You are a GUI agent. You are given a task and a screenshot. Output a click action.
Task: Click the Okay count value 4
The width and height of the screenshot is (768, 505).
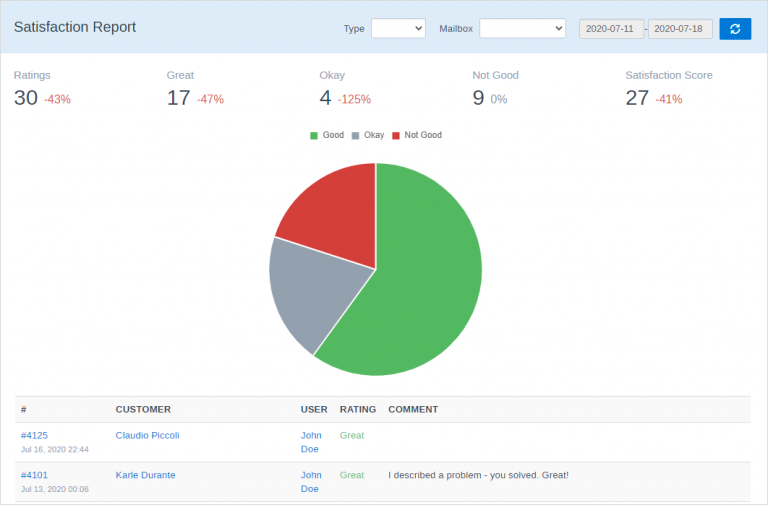pyautogui.click(x=325, y=98)
